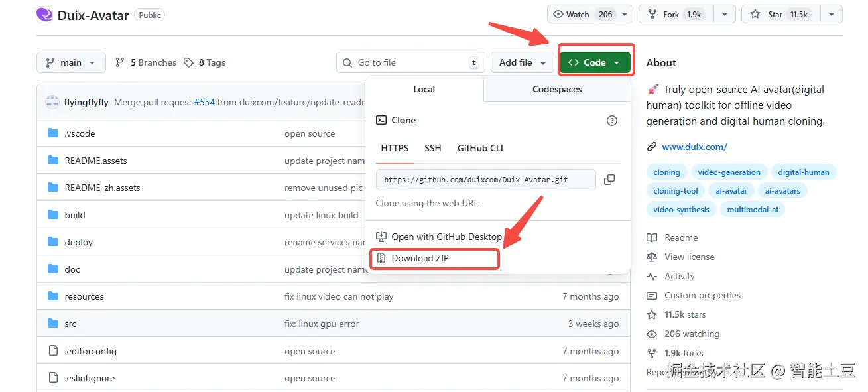Switch to the Codespaces tab
The width and height of the screenshot is (868, 392).
pyautogui.click(x=557, y=89)
